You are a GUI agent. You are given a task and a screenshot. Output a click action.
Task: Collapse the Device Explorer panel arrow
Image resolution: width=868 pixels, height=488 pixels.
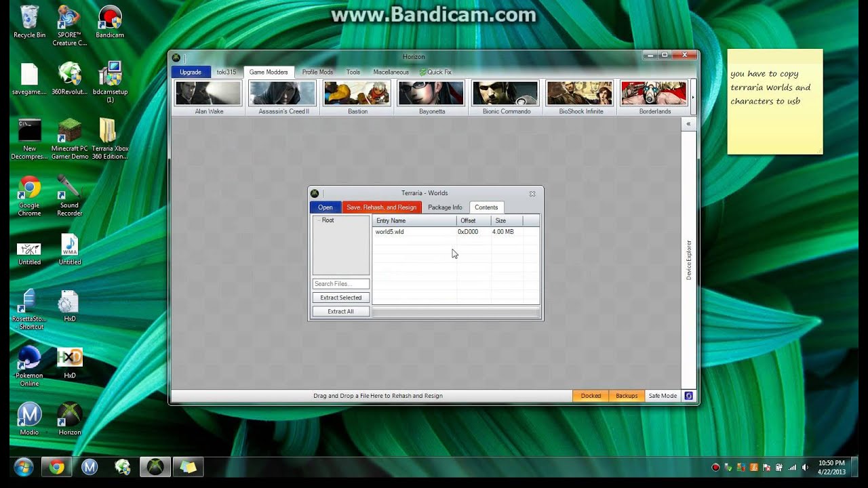[688, 124]
